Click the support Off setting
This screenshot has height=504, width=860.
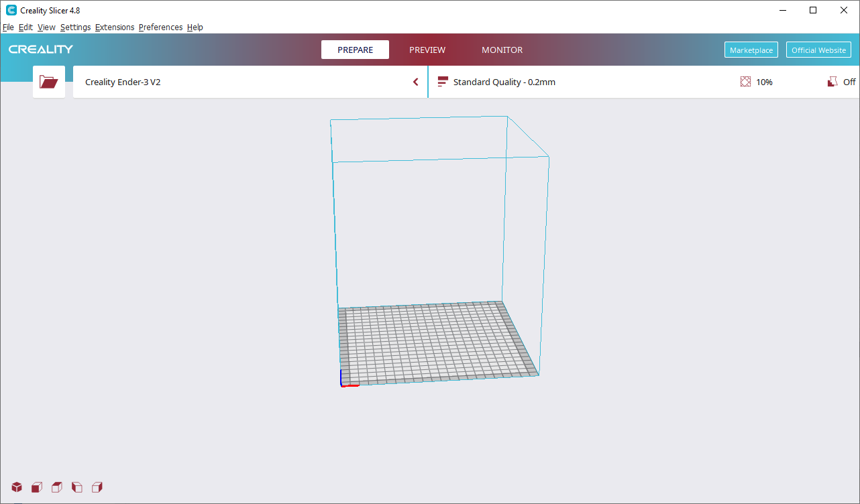(842, 82)
